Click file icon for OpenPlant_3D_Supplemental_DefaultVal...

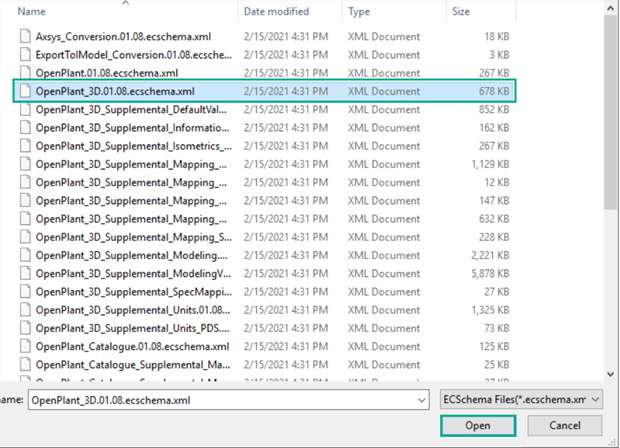pyautogui.click(x=25, y=109)
